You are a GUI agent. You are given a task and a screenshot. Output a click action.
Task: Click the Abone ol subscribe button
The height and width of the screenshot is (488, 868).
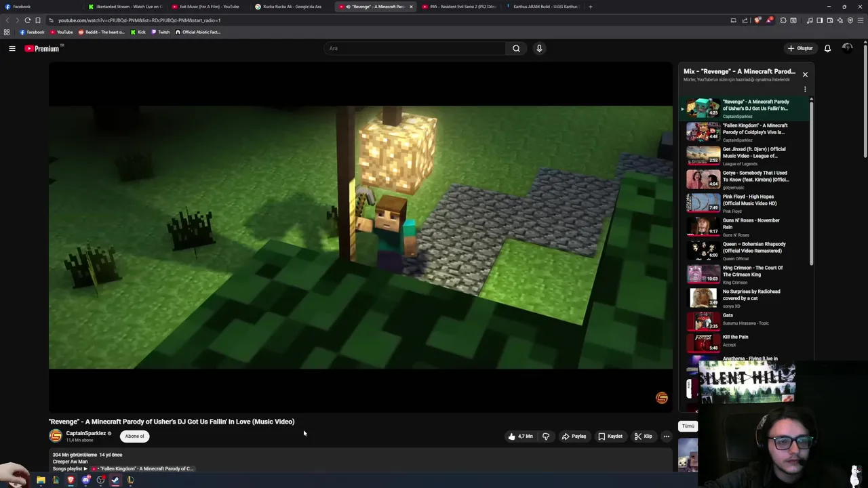coord(134,436)
